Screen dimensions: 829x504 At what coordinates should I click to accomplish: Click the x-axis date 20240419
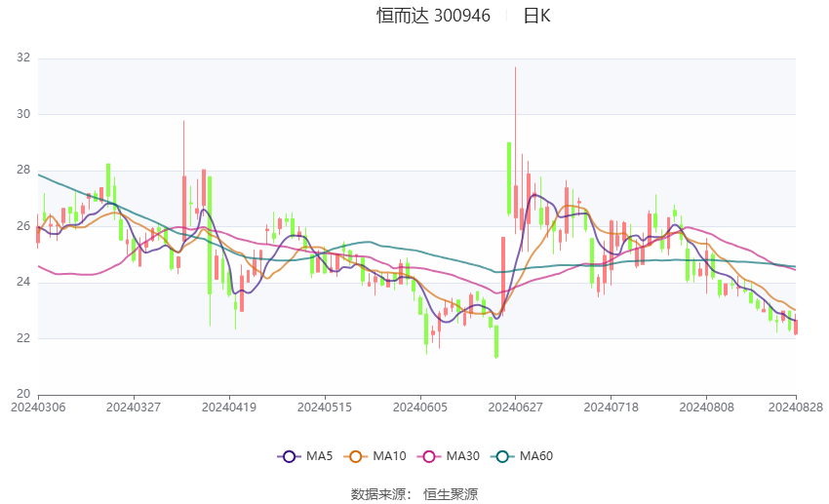tap(229, 407)
